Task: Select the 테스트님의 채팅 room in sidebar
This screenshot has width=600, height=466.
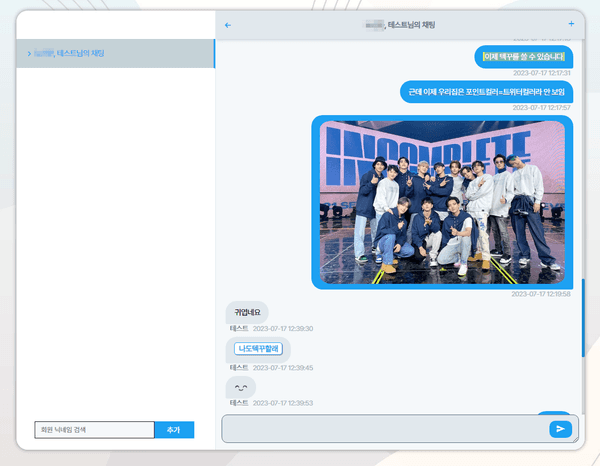Action: (x=75, y=53)
